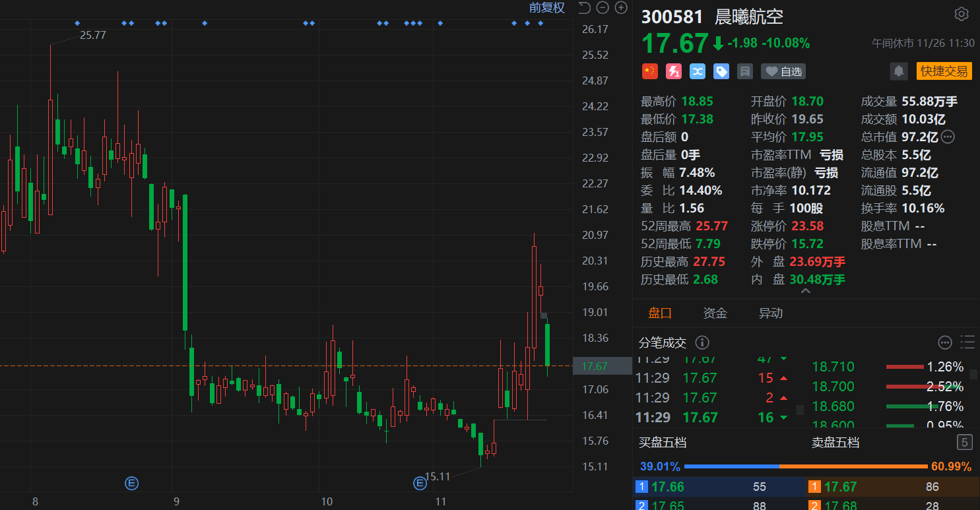Click the China market flag icon
This screenshot has height=510, width=980.
pyautogui.click(x=649, y=71)
